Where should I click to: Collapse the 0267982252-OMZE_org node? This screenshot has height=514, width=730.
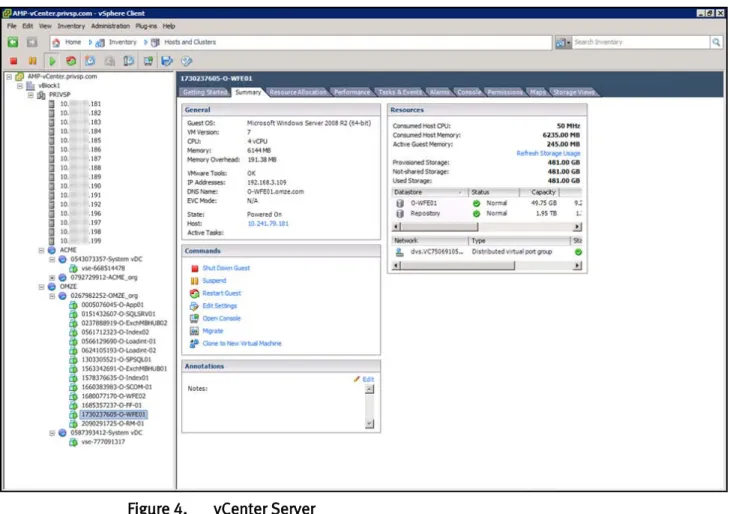pyautogui.click(x=52, y=296)
